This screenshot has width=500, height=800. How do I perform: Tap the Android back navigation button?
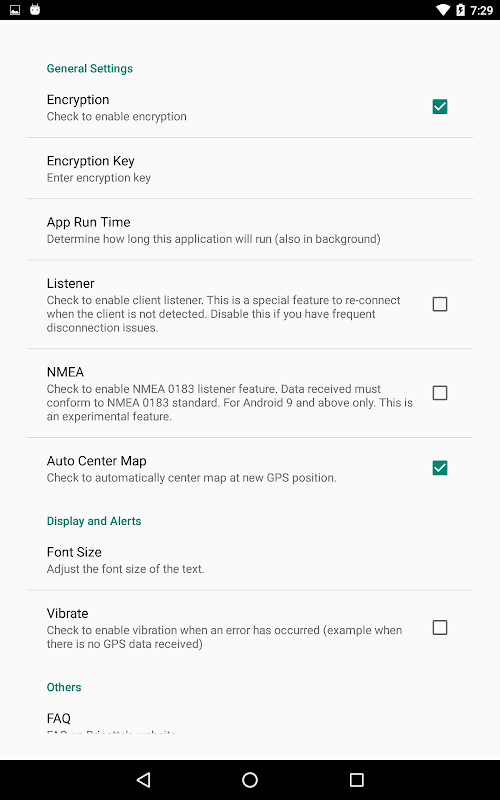143,779
